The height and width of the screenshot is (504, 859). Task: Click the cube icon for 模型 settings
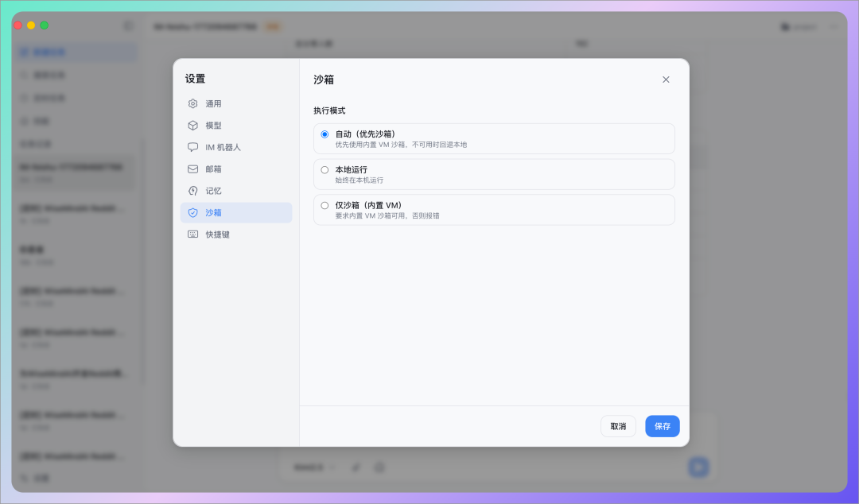pos(192,126)
